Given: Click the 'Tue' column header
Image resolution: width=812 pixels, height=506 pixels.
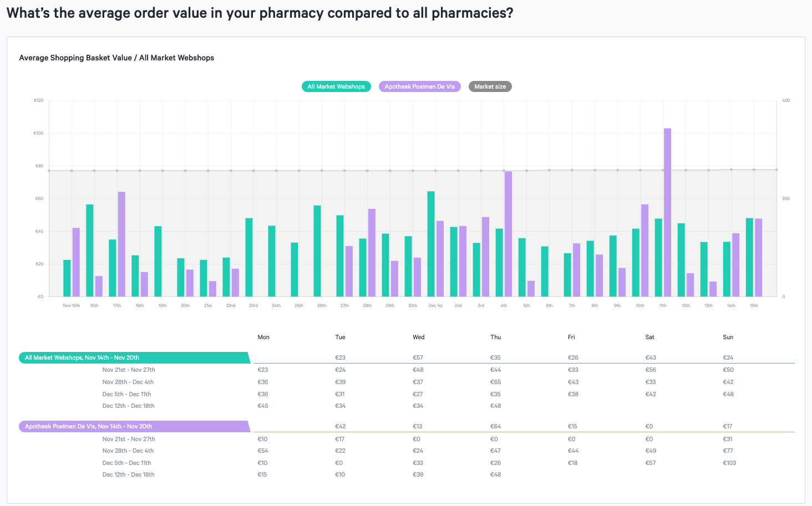Looking at the screenshot, I should pos(340,337).
